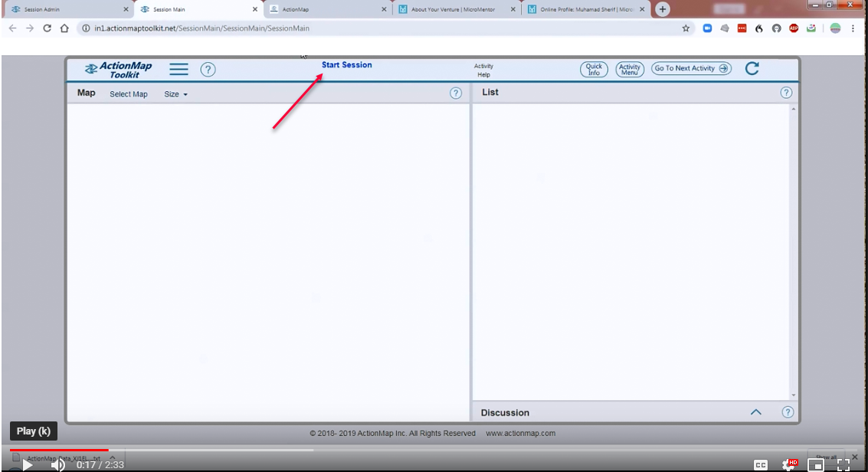Expand the Size dropdown in the Map panel
Image resolution: width=868 pixels, height=472 pixels.
click(175, 94)
